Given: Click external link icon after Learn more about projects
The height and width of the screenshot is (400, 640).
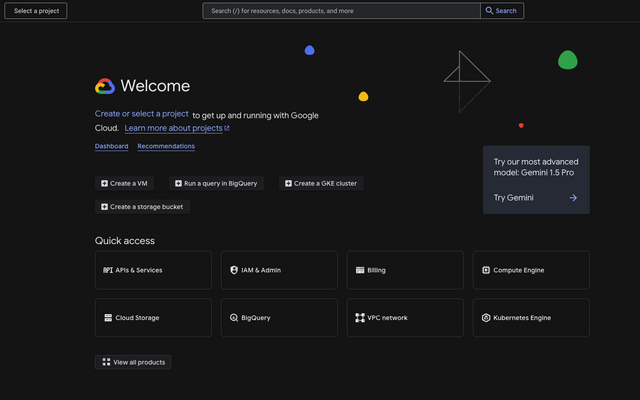Looking at the screenshot, I should coord(227,128).
